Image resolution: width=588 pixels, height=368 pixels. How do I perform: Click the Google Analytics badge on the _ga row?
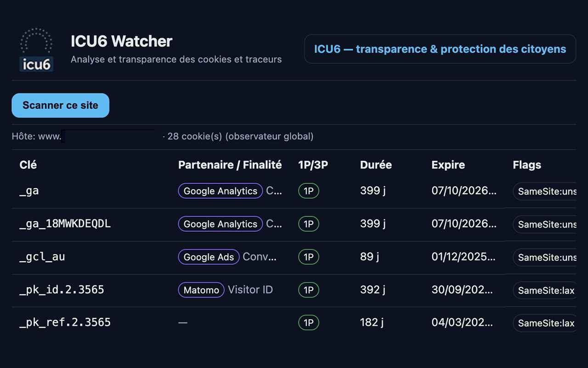click(220, 191)
